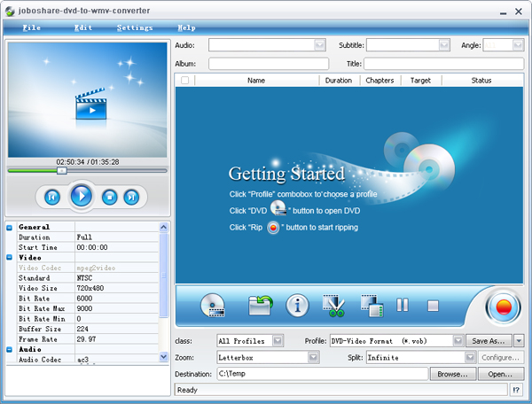Viewport: 532px width, 404px height.
Task: Open the DVD info icon
Action: tap(297, 307)
